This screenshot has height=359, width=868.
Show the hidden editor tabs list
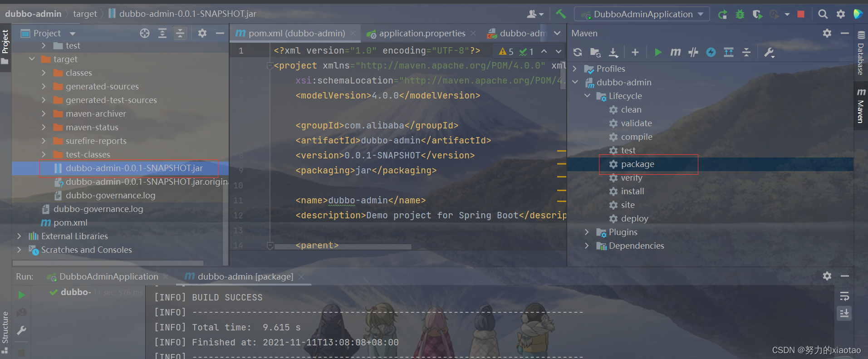557,33
